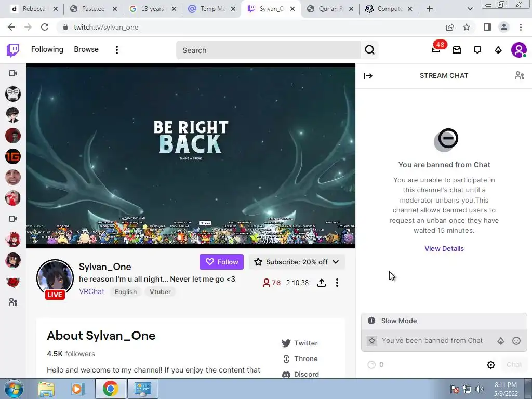
Task: Open the find friends icon at sidebar bottom
Action: pos(13,302)
